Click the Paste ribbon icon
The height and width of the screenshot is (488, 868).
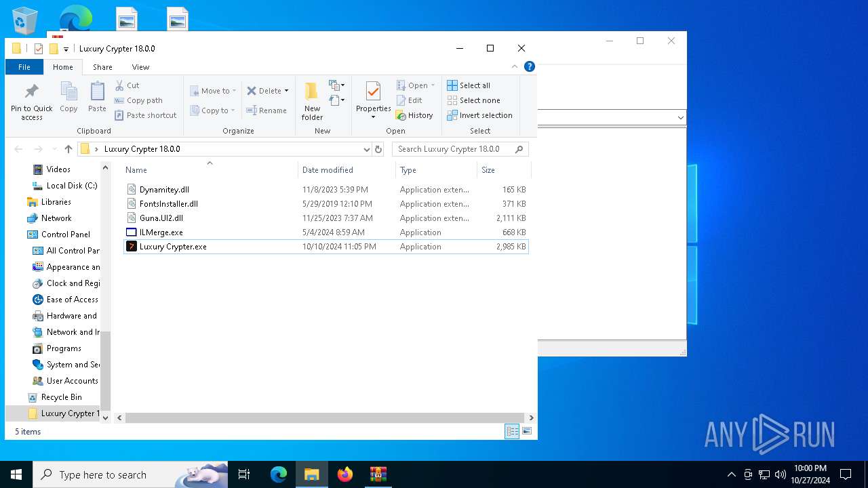(97, 91)
